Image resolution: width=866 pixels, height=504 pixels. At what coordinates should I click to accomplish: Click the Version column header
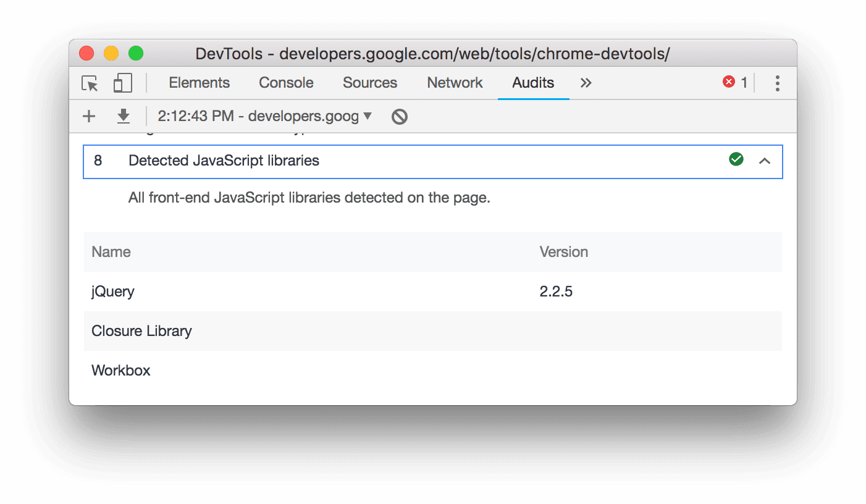click(564, 251)
